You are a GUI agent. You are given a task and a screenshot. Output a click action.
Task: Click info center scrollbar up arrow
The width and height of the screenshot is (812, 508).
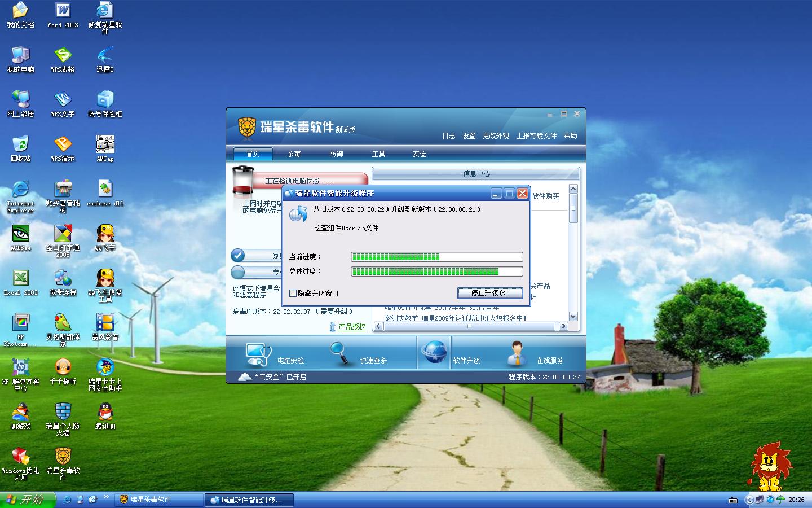(x=573, y=189)
